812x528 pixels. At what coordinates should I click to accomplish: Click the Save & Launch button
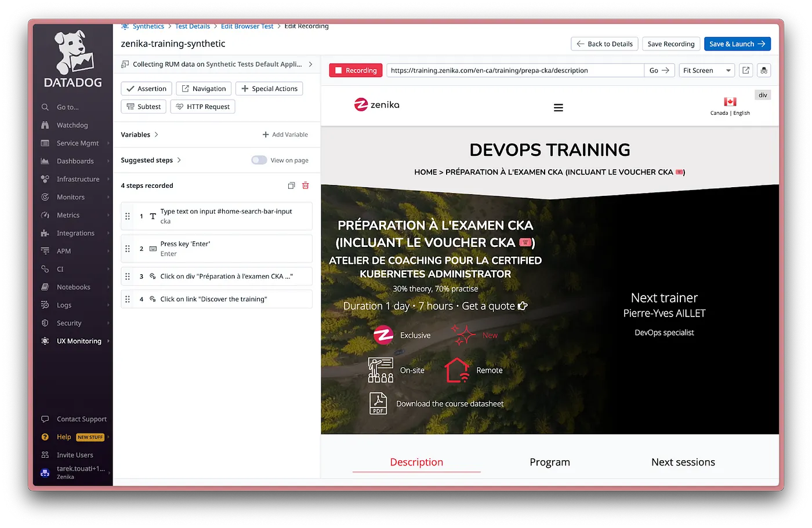[737, 44]
